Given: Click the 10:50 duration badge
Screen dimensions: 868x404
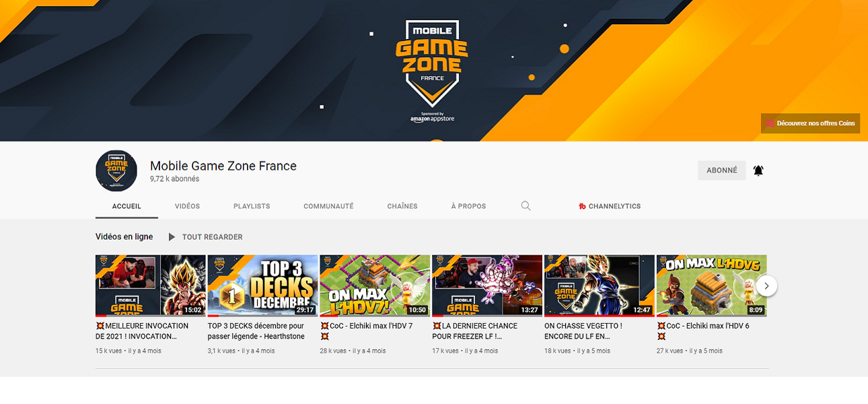Looking at the screenshot, I should coord(417,310).
